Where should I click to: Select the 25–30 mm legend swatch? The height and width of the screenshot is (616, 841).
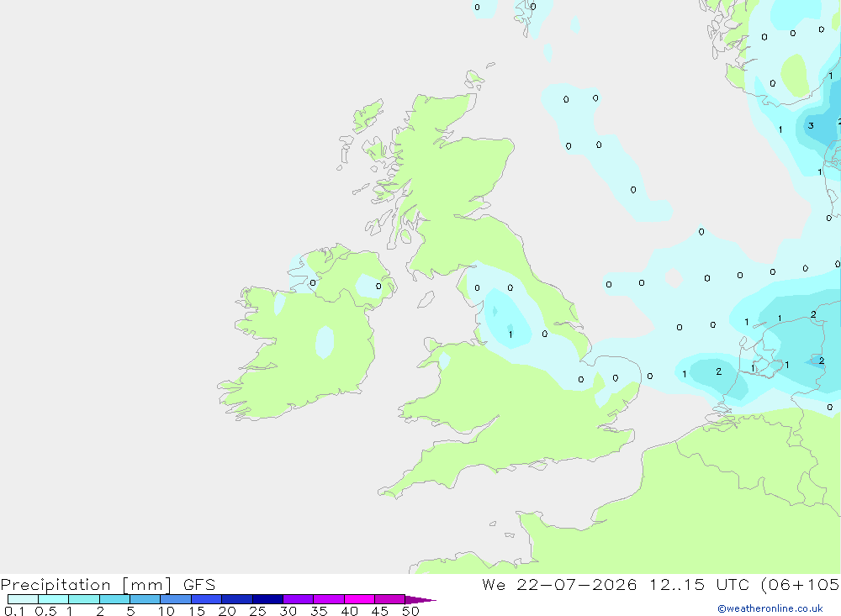pyautogui.click(x=267, y=599)
